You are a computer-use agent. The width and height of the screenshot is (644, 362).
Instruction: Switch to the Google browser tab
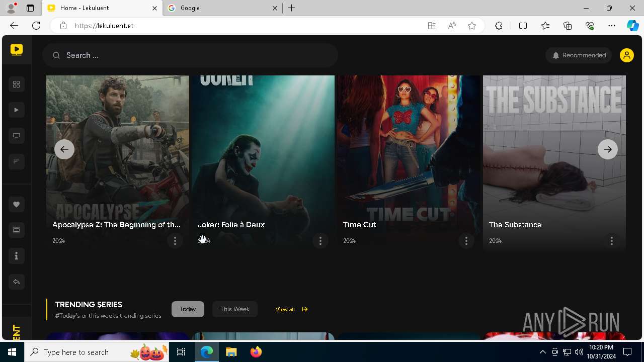tap(223, 8)
